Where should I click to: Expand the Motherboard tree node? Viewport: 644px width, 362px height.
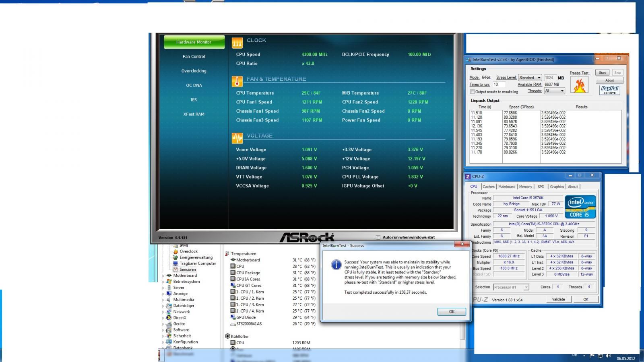(x=163, y=276)
